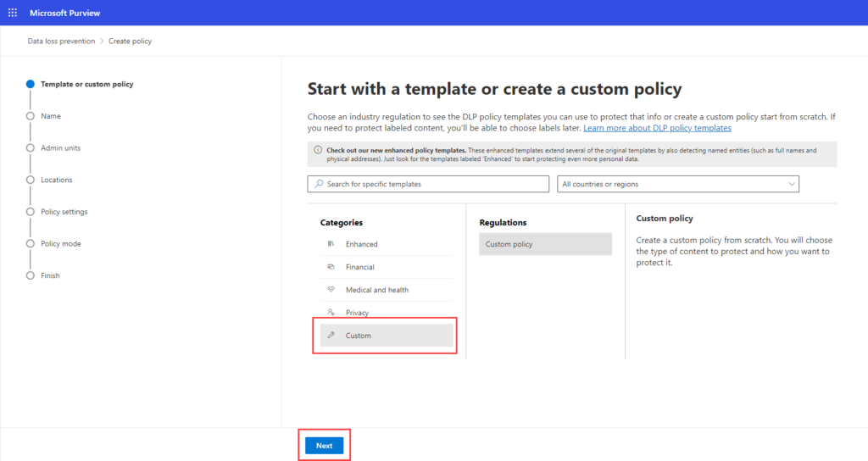
Task: Open Learn more about DLP policy templates link
Action: tap(657, 128)
